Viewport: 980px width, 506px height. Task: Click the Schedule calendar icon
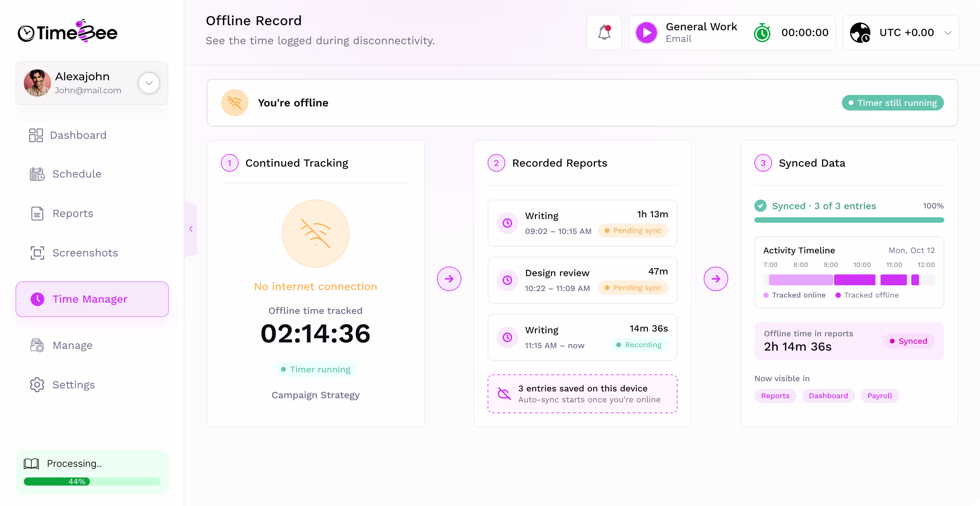click(x=37, y=174)
